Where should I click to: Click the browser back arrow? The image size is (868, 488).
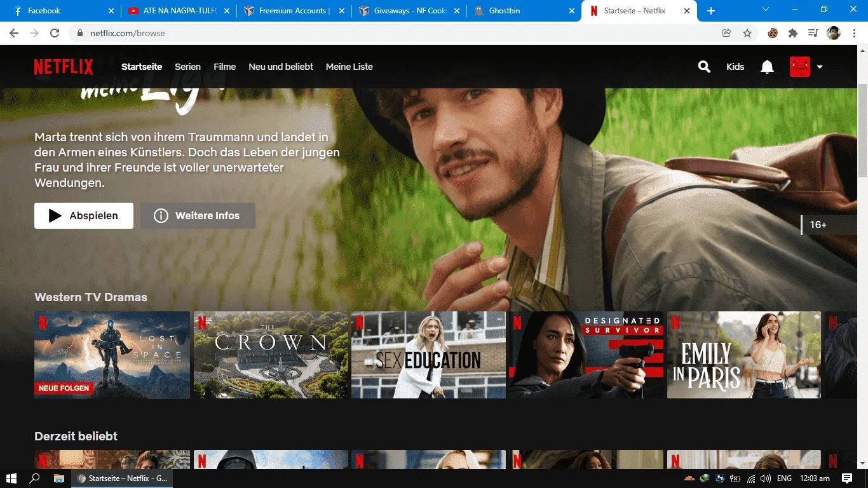(x=14, y=33)
